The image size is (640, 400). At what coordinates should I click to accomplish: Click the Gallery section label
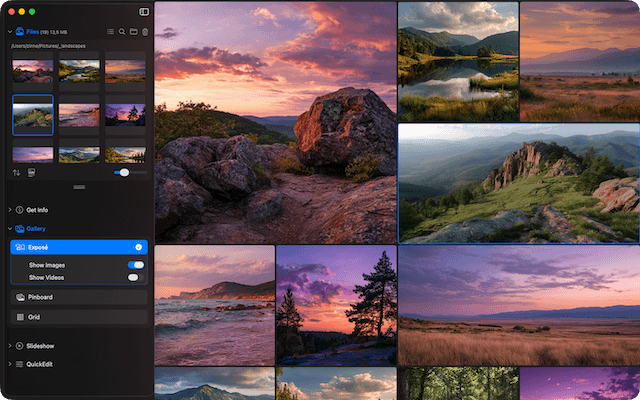38,229
